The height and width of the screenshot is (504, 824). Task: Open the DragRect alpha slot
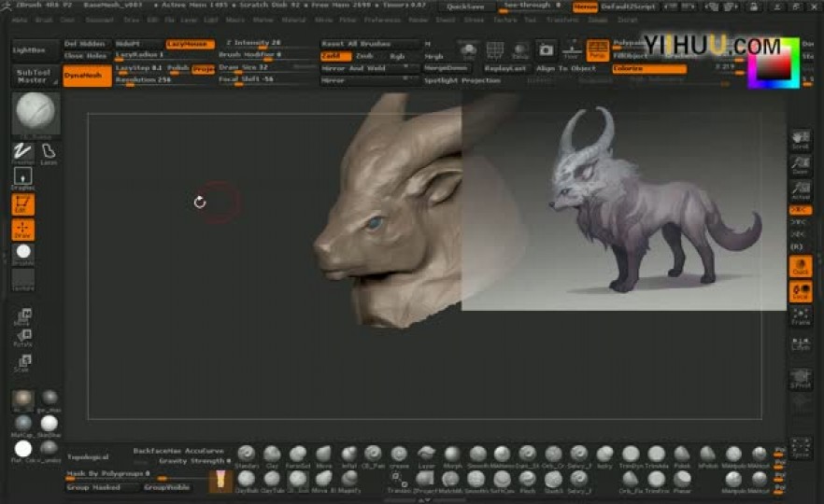[22, 178]
